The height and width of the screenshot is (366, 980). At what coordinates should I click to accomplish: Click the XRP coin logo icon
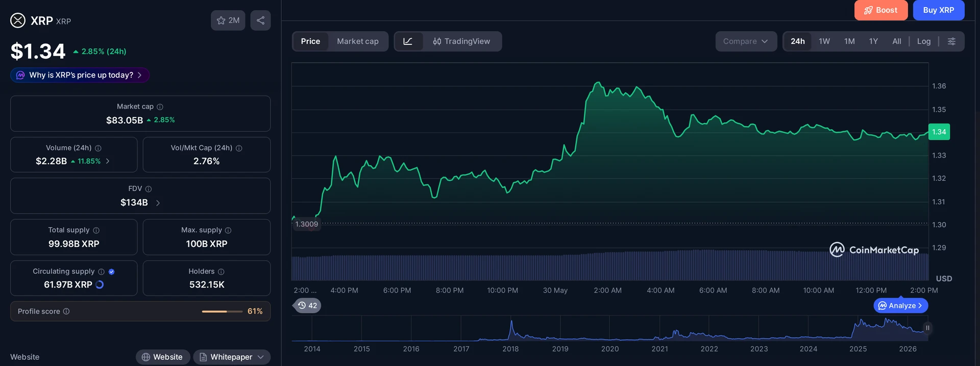coord(18,20)
